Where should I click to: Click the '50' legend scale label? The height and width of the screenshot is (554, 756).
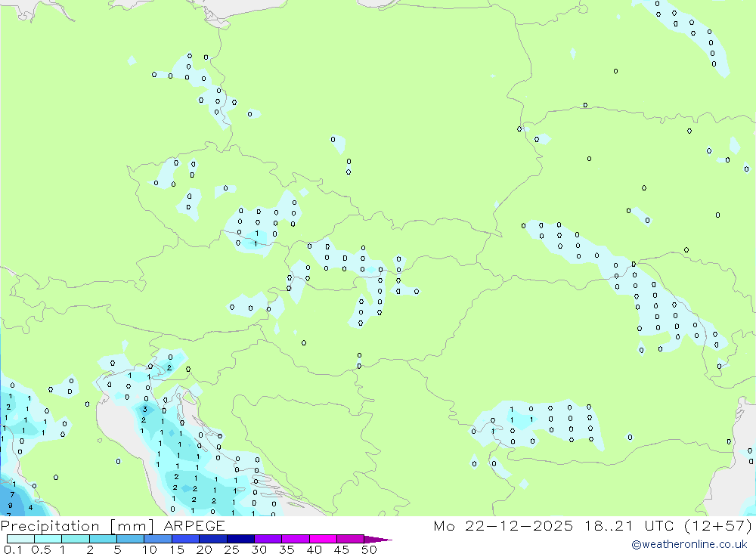click(369, 549)
